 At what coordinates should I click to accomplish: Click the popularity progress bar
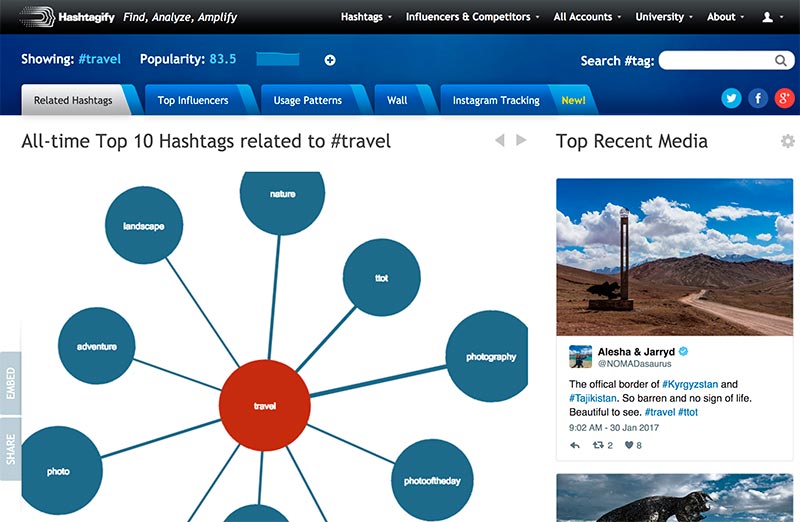tap(278, 59)
